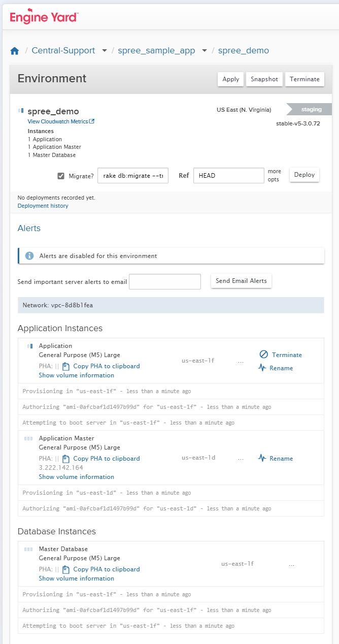Click clipboard icon in Master Database row
This screenshot has width=339, height=644.
tap(66, 569)
